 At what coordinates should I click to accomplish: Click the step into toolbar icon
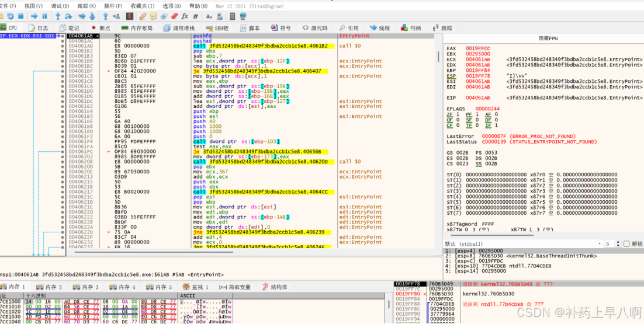click(x=58, y=16)
